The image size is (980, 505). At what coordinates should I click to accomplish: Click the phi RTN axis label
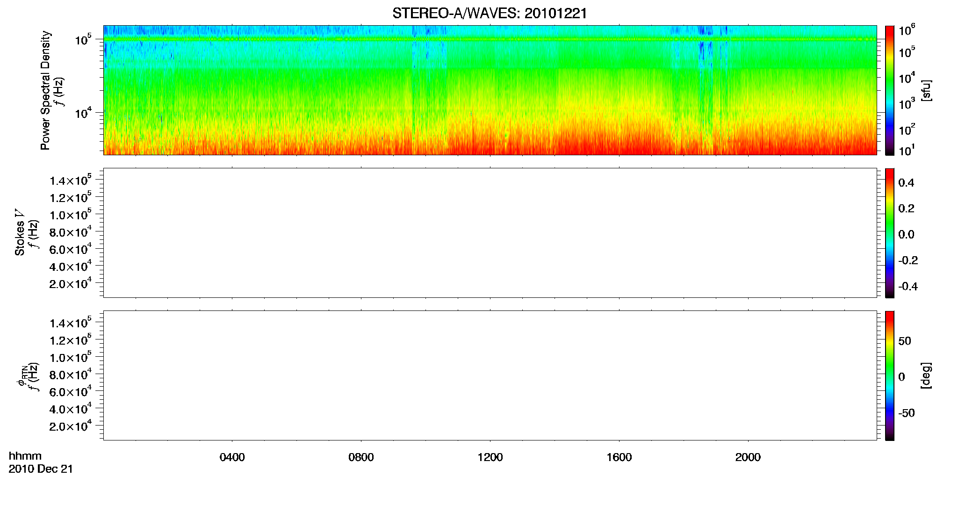[x=22, y=375]
